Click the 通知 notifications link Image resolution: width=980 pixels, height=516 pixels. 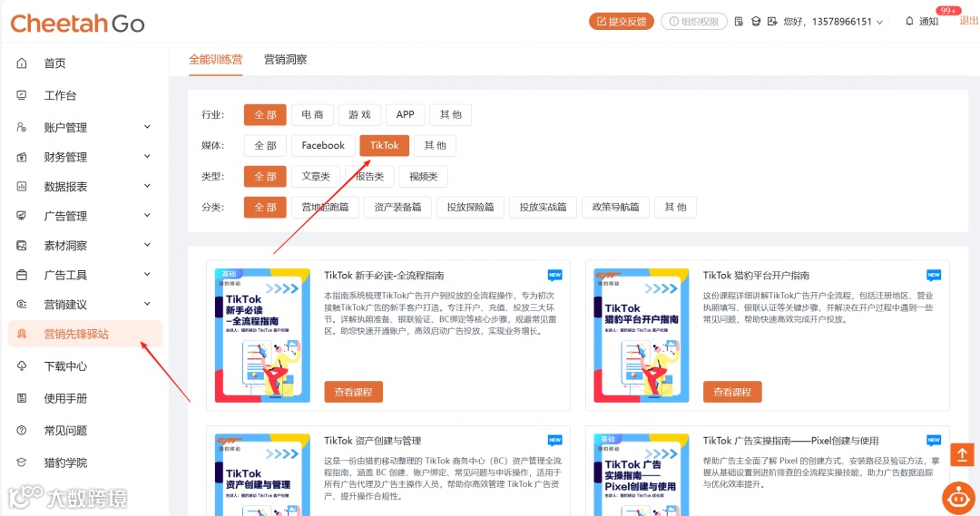coord(928,21)
